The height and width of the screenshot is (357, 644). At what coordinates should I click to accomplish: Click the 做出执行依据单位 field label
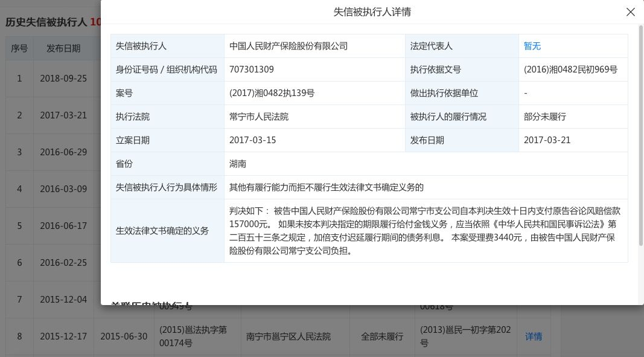444,94
